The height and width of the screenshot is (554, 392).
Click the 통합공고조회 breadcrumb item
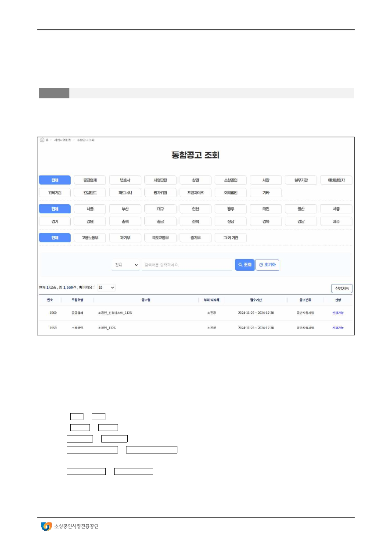tap(86, 140)
